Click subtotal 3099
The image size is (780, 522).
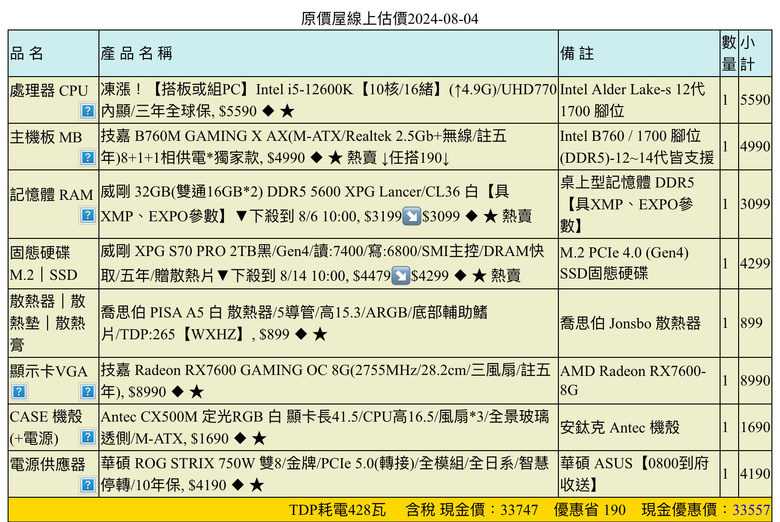pyautogui.click(x=755, y=204)
